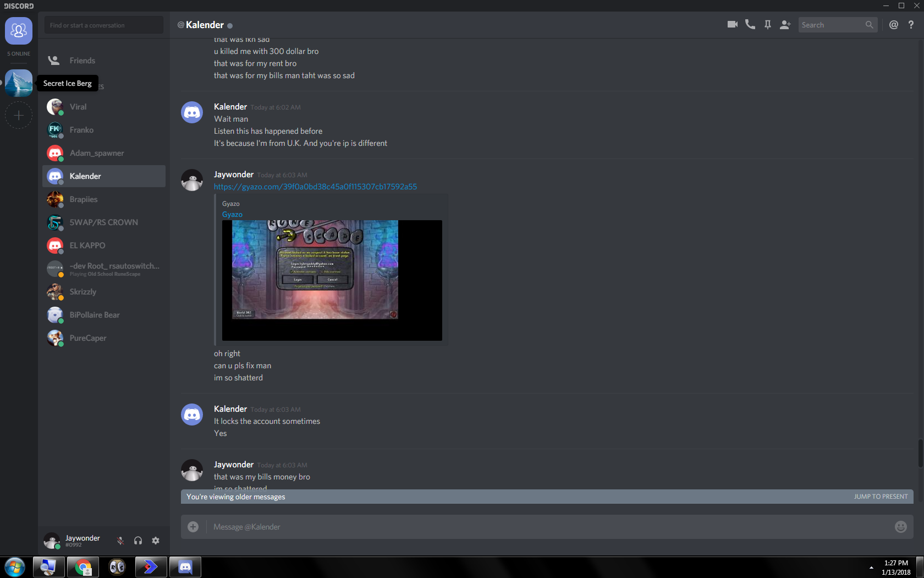Viewport: 924px width, 578px height.
Task: Open Discord help
Action: [x=911, y=25]
